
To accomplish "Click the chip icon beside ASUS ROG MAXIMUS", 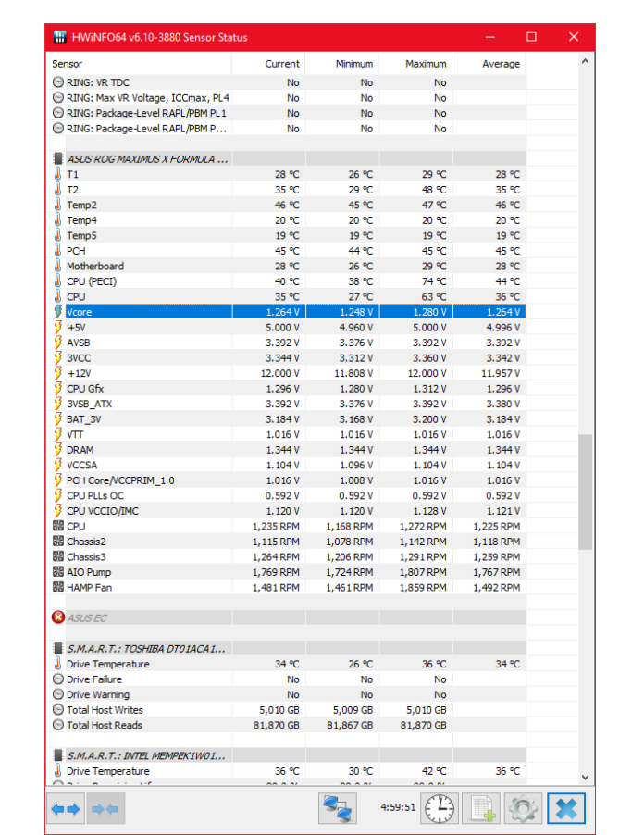I will coord(58,158).
